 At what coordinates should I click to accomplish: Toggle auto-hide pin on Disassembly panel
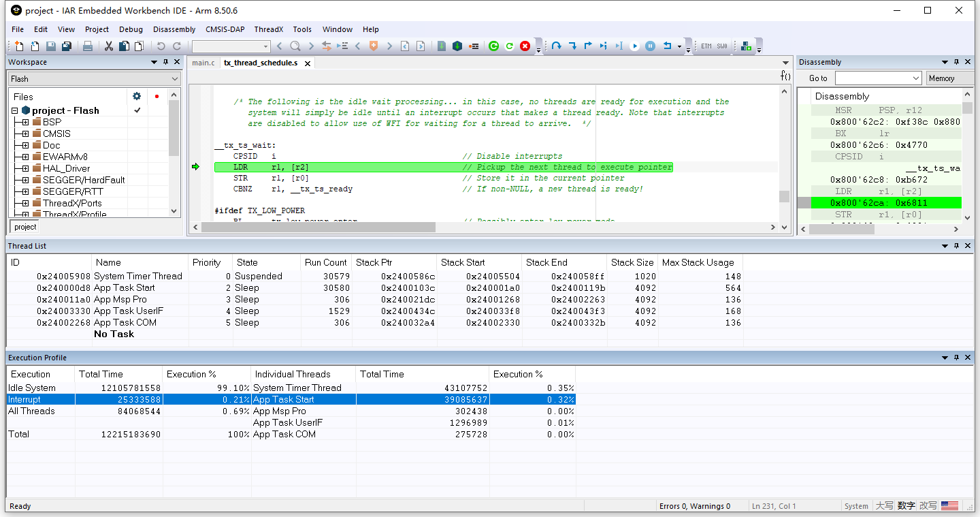click(x=956, y=62)
